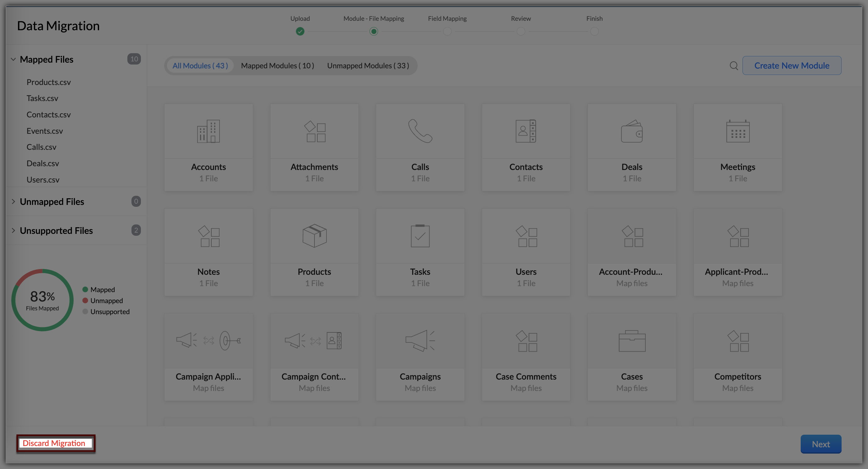Expand the Unsupported Files section
The width and height of the screenshot is (868, 469).
[x=14, y=231]
